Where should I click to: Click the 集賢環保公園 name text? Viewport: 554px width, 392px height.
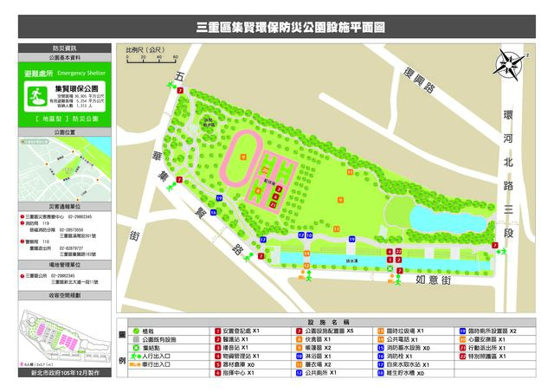pos(76,89)
